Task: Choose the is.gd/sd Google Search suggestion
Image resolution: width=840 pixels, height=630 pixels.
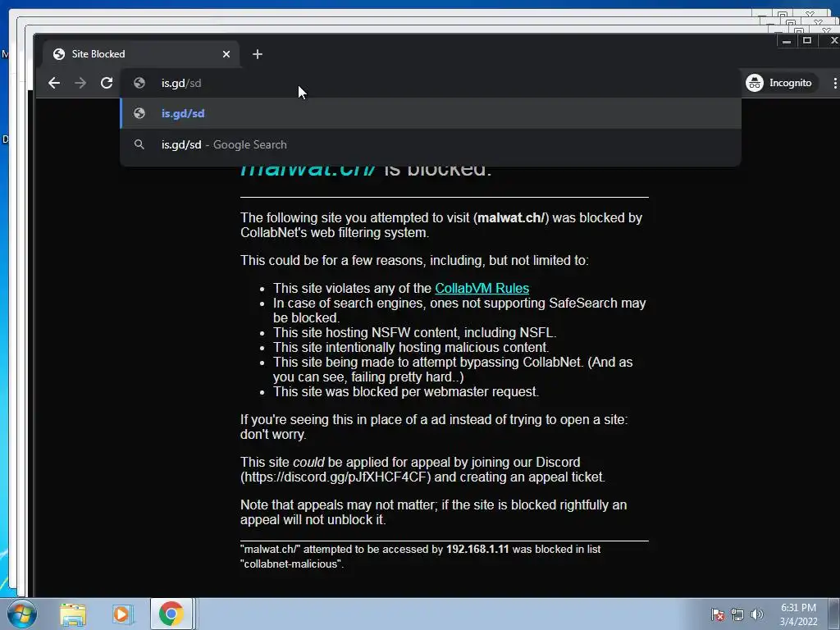Action: point(431,144)
